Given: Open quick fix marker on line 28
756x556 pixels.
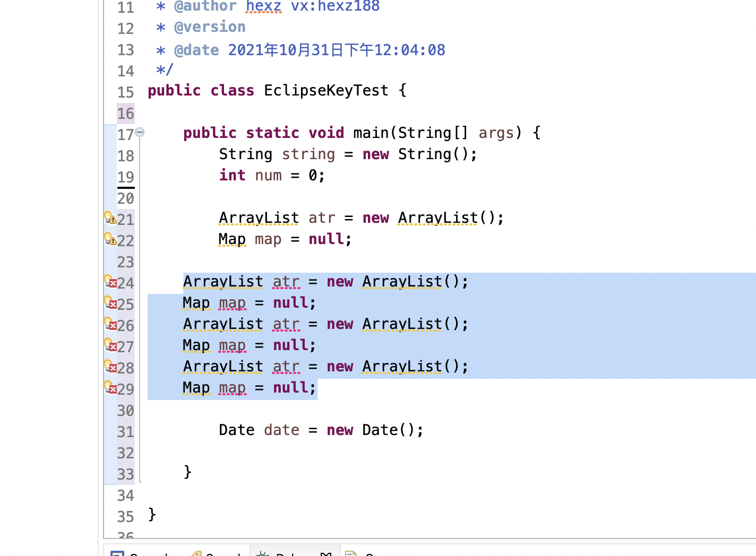Looking at the screenshot, I should pyautogui.click(x=110, y=367).
